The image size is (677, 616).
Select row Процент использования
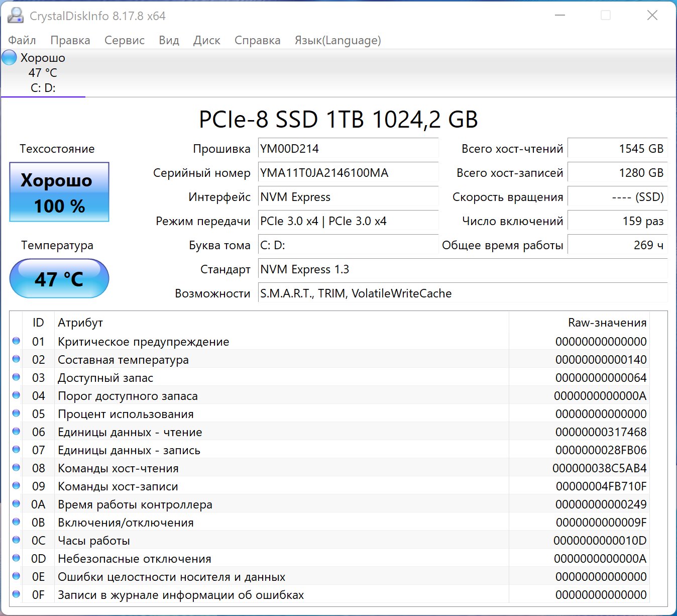pos(329,414)
